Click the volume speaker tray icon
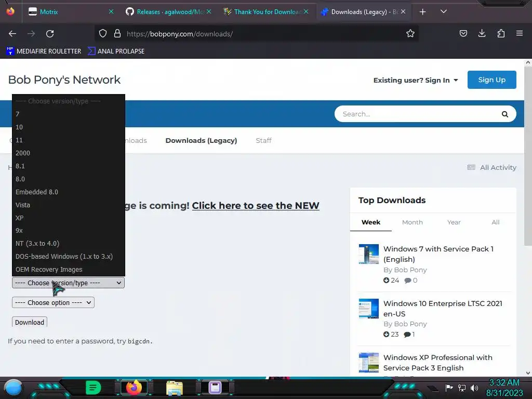 coord(474,388)
